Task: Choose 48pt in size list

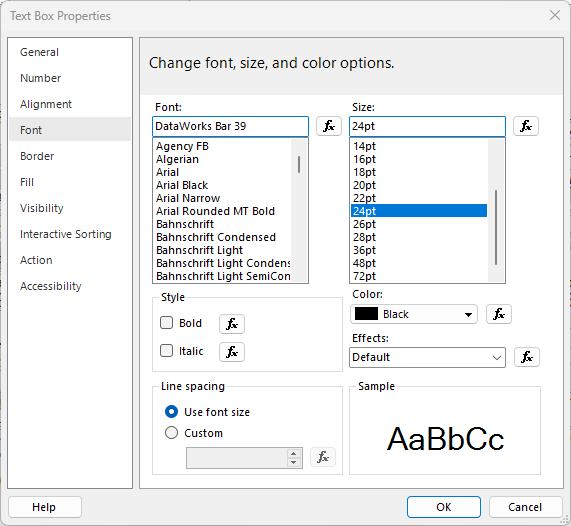Action: (419, 263)
